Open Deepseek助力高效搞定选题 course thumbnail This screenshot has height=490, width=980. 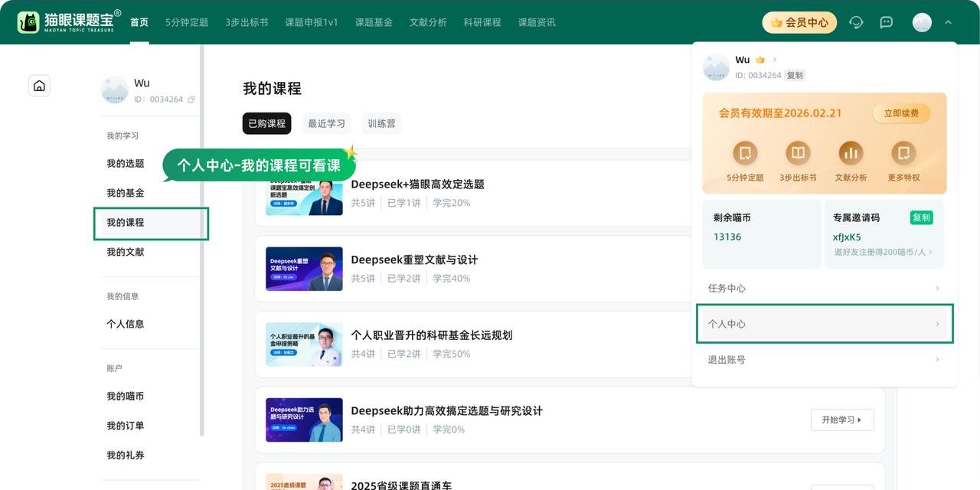[x=304, y=420]
